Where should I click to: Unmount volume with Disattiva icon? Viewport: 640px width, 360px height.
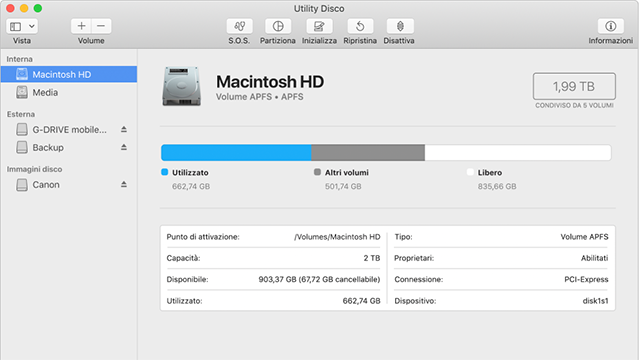click(x=400, y=27)
